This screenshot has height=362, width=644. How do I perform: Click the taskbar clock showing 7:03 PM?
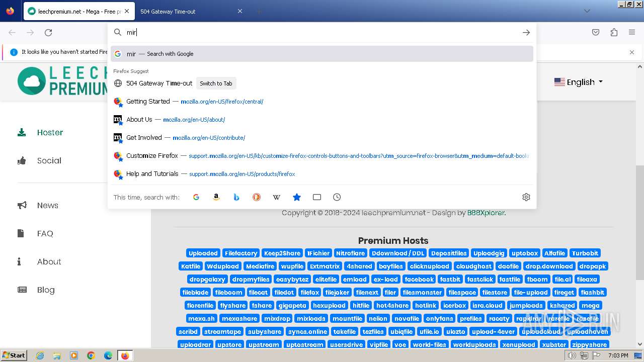pos(618,355)
